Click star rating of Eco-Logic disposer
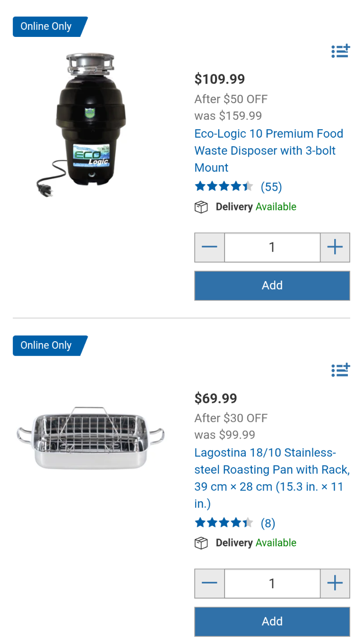This screenshot has height=644, width=363. click(224, 186)
